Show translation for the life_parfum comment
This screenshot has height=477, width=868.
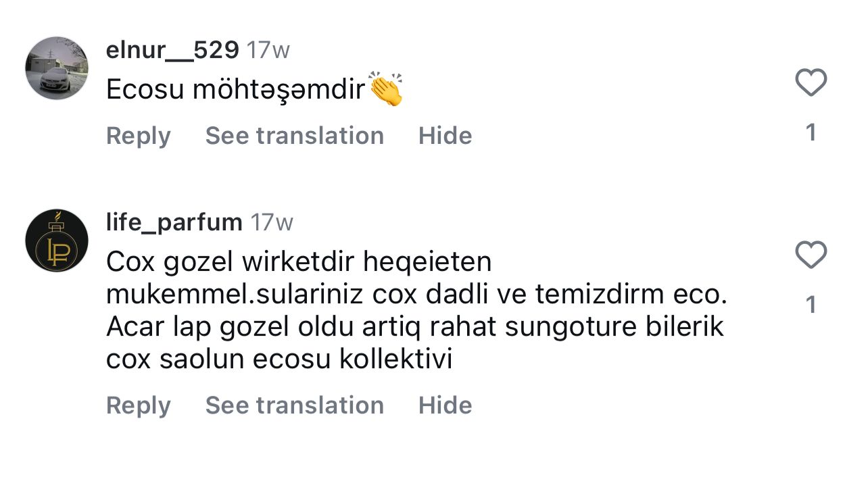point(294,405)
